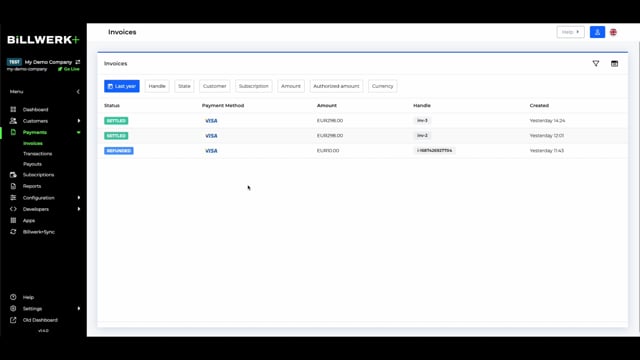The height and width of the screenshot is (360, 640).
Task: Click the Billwerk+Sync sync icon
Action: point(13,232)
